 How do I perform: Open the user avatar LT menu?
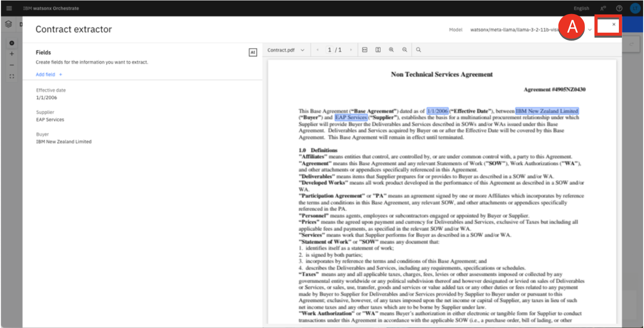635,8
